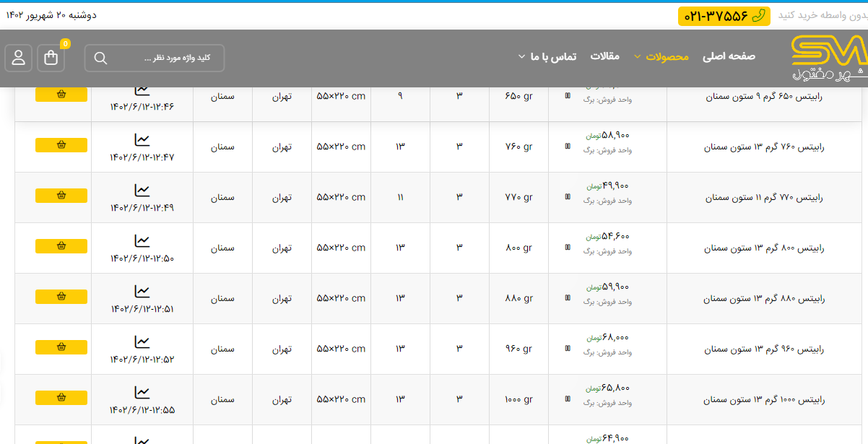Open the مقالات menu item

pos(605,56)
